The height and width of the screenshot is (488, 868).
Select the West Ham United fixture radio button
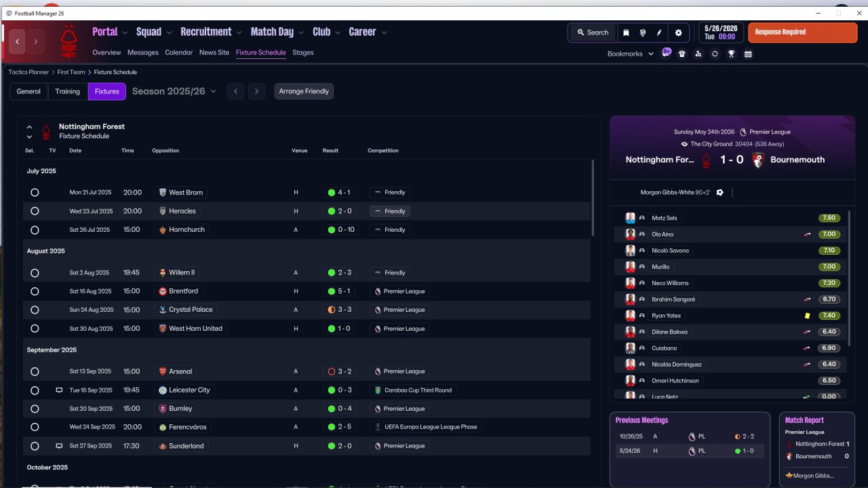(x=35, y=329)
